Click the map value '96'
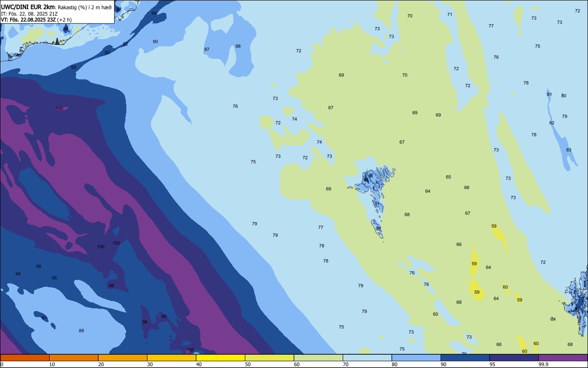 pos(145,322)
